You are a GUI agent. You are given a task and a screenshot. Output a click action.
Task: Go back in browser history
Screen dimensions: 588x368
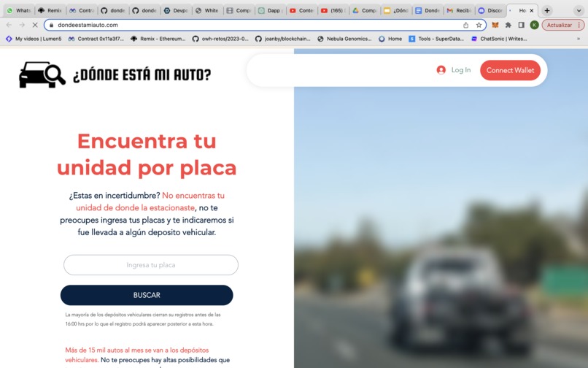tap(9, 25)
